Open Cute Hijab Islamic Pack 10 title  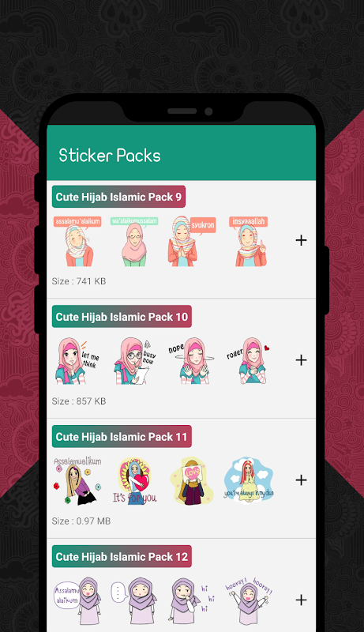pos(122,317)
